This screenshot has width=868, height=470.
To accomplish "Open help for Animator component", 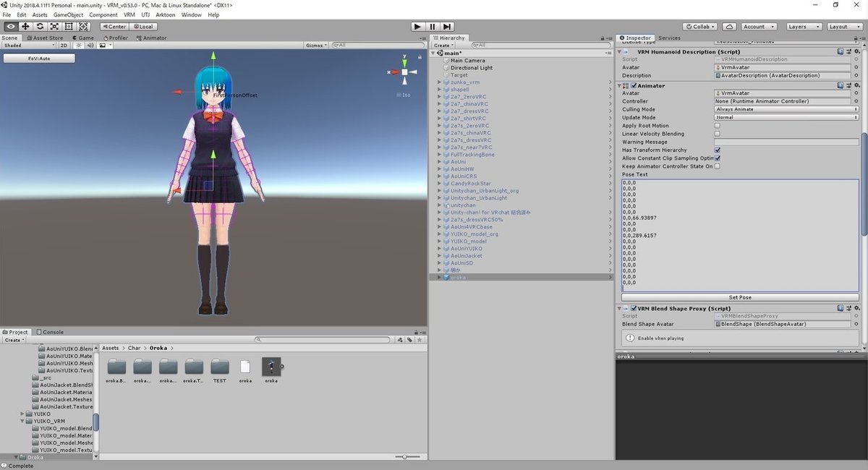I will tap(841, 85).
